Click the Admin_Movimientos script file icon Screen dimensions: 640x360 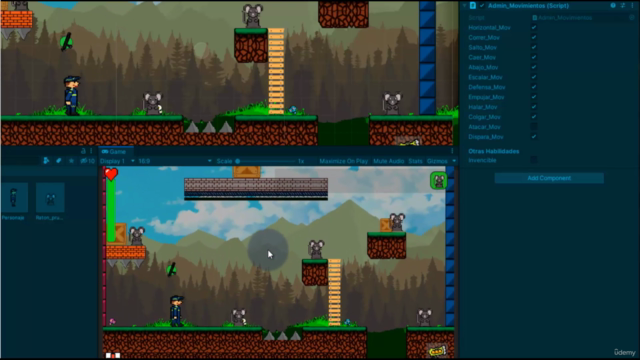(x=473, y=6)
